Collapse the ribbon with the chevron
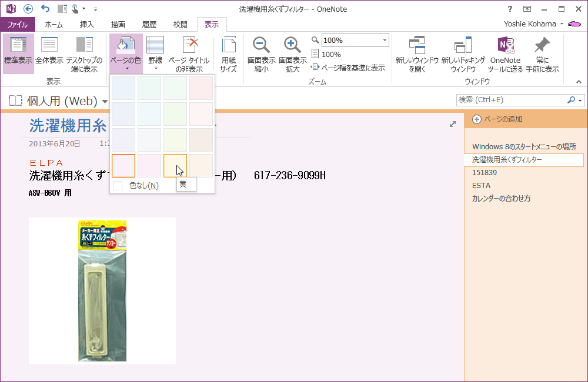 (579, 82)
